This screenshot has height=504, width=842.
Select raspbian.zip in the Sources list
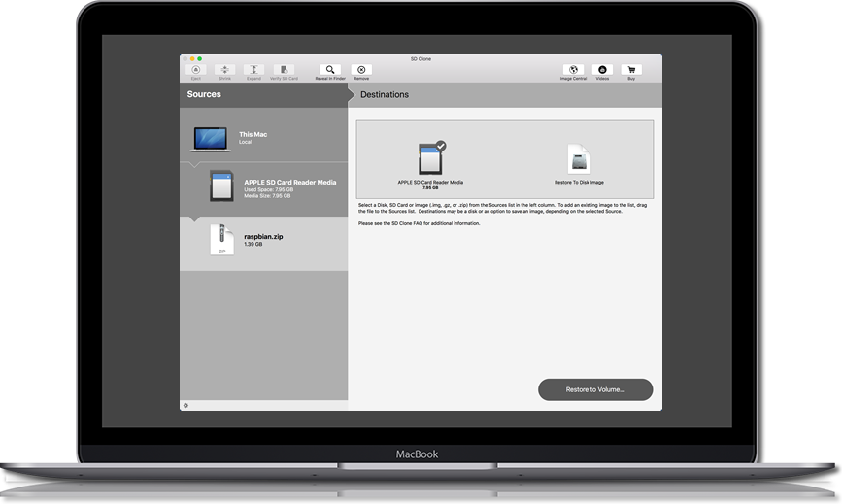(263, 243)
